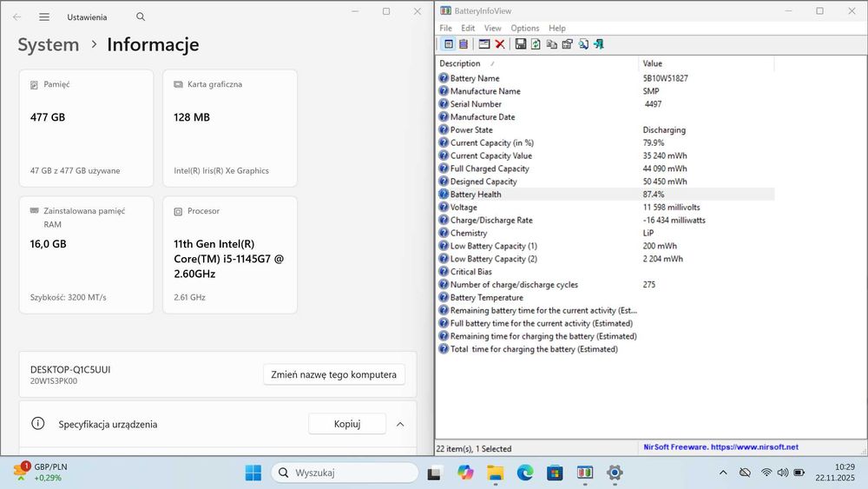
Task: Open the View menu in BatteryInfoView
Action: tap(493, 29)
